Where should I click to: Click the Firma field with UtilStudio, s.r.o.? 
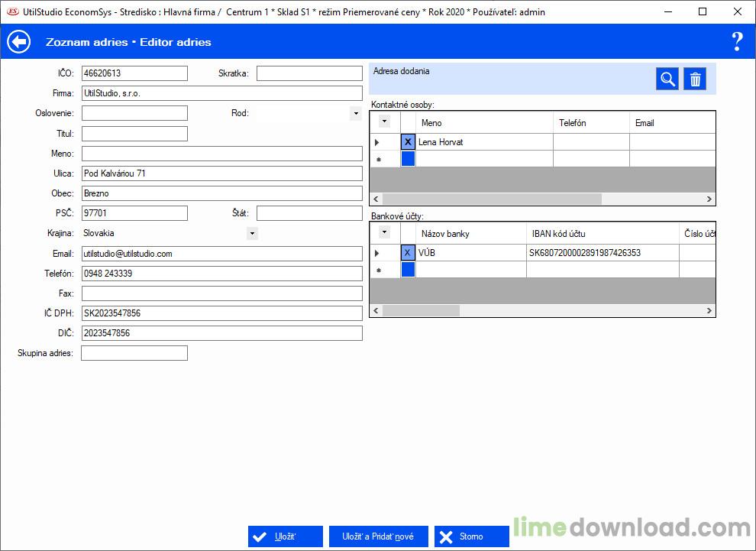click(x=221, y=93)
